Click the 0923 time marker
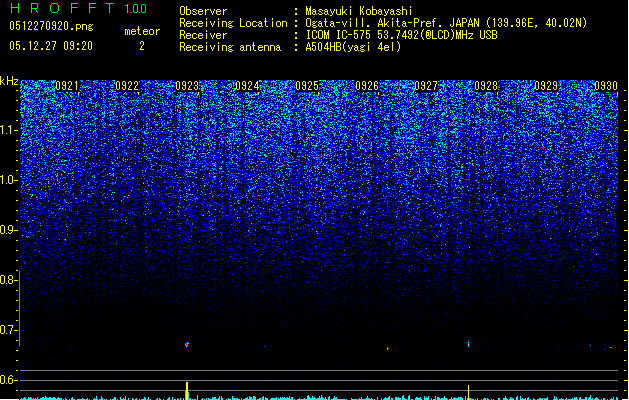 pos(187,86)
